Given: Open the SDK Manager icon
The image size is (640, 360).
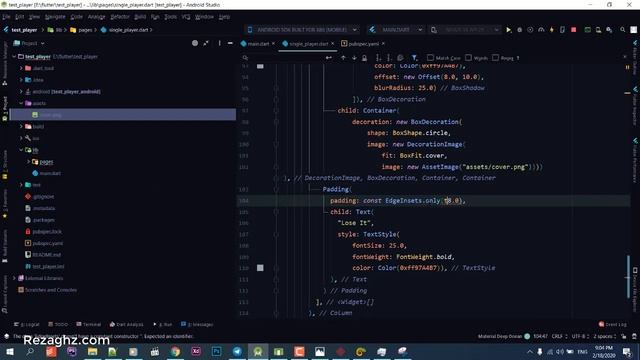Looking at the screenshot, I should tap(609, 30).
